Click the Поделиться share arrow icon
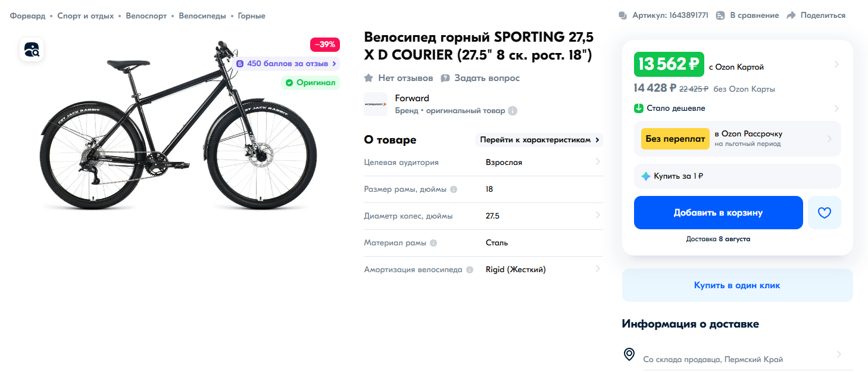This screenshot has height=374, width=868. [791, 15]
